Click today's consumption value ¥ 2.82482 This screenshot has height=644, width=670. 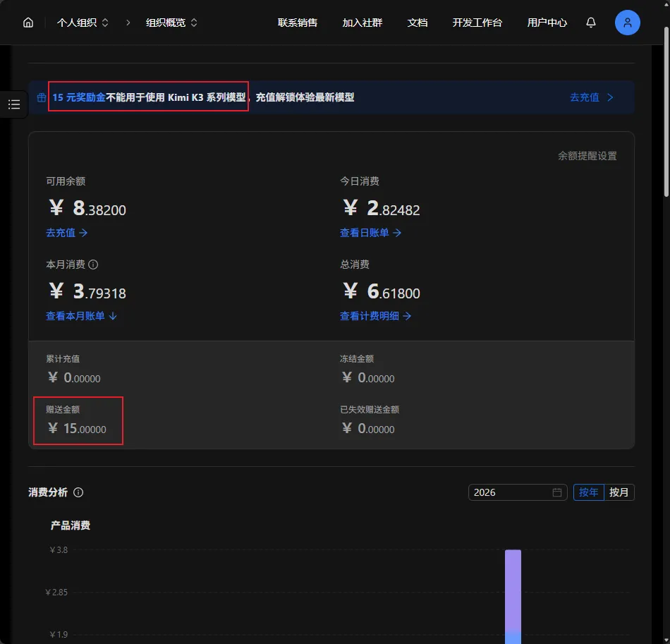(x=382, y=208)
